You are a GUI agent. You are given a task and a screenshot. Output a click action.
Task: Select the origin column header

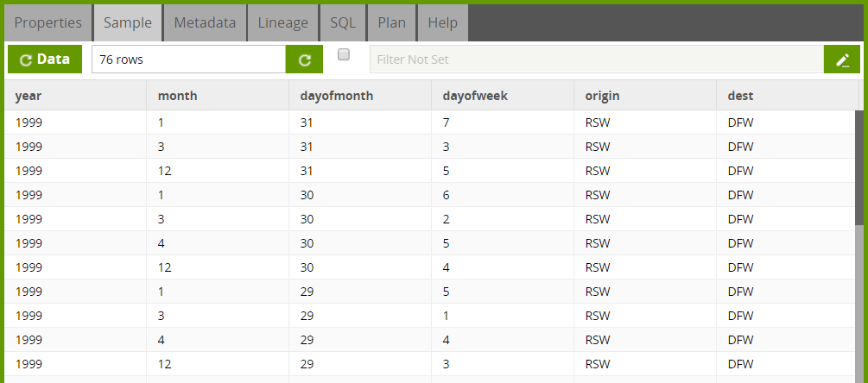coord(645,96)
